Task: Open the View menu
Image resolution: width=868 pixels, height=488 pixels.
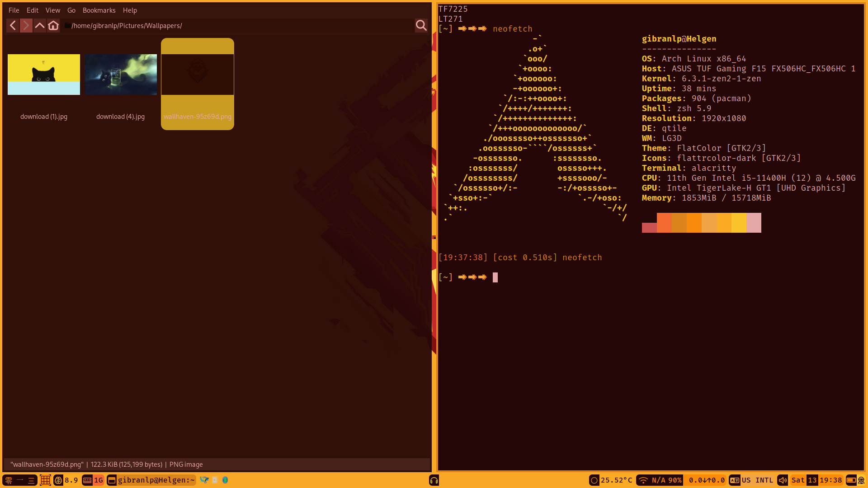Action: tap(53, 10)
